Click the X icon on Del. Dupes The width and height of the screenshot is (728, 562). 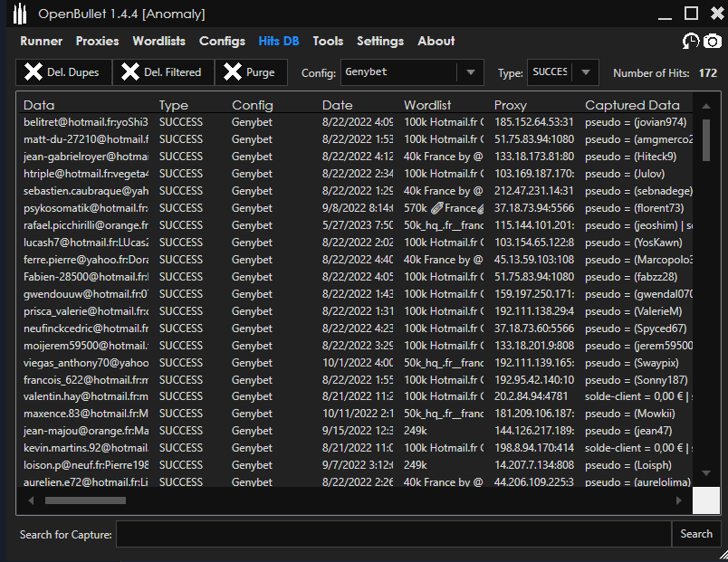click(33, 72)
